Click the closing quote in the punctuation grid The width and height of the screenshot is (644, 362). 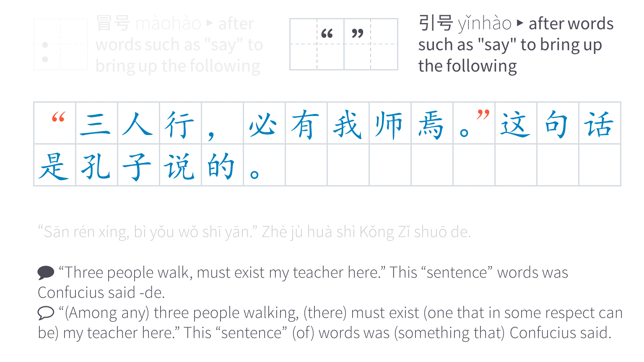[357, 33]
